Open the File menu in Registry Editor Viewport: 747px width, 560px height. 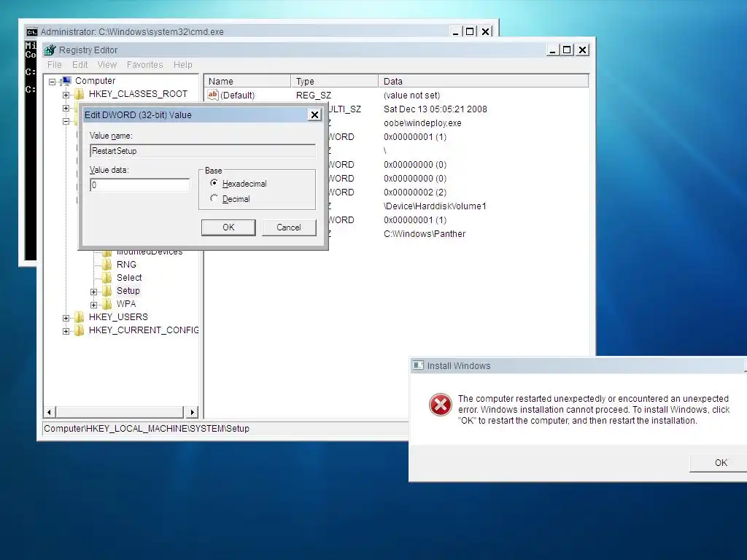[54, 65]
